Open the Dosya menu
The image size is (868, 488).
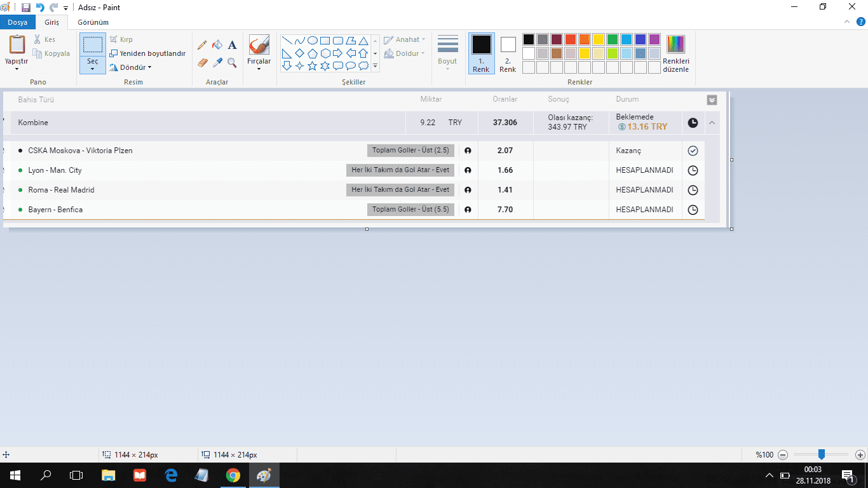tap(17, 22)
